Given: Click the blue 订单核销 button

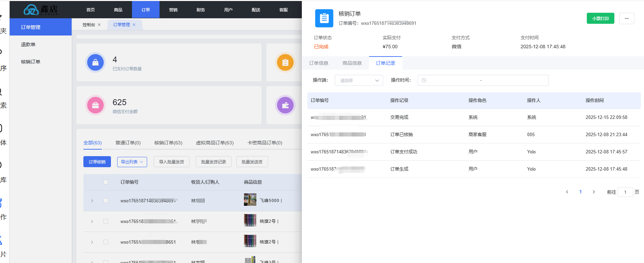Looking at the screenshot, I should tap(97, 162).
